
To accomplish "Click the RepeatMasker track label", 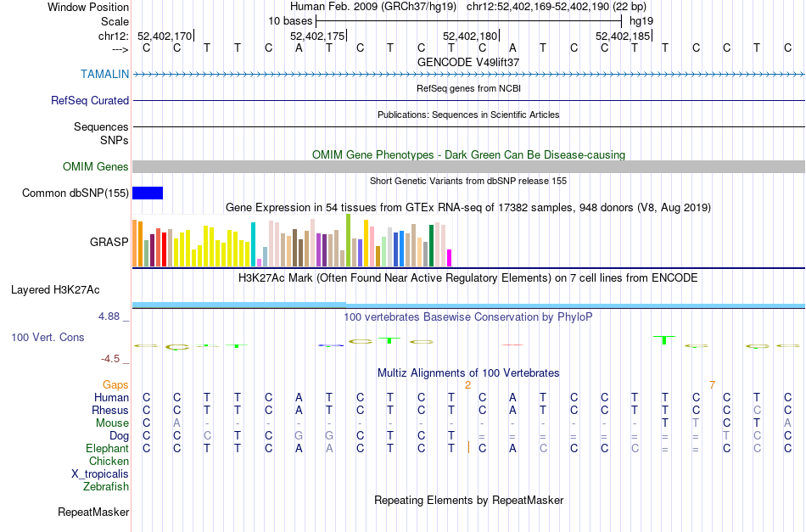I will point(93,512).
